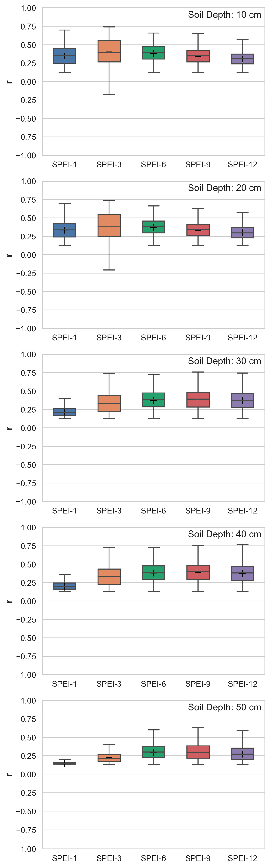
Task: Click the orange SPEI-3 box in 40 cm panel
Action: 109,577
